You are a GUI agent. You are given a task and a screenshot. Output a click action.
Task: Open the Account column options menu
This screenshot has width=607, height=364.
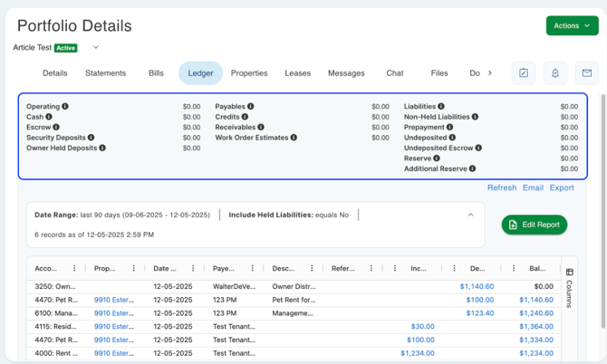[x=74, y=268]
